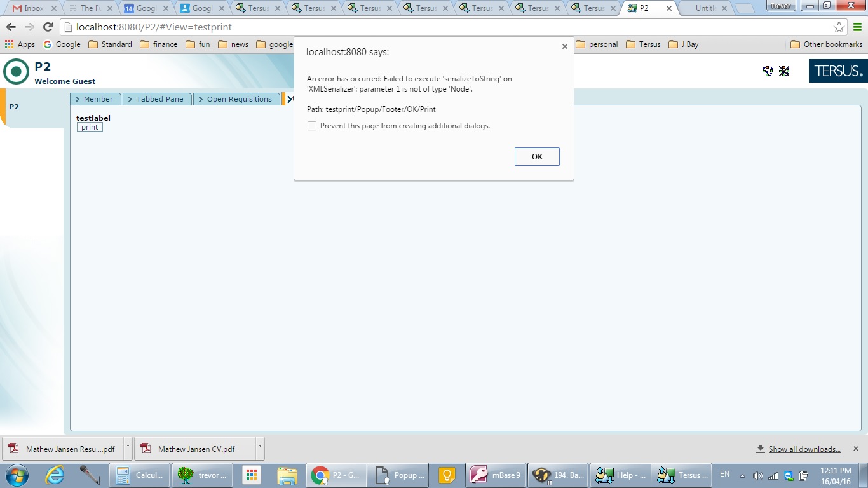Open Internet Explorer from the taskbar

55,475
